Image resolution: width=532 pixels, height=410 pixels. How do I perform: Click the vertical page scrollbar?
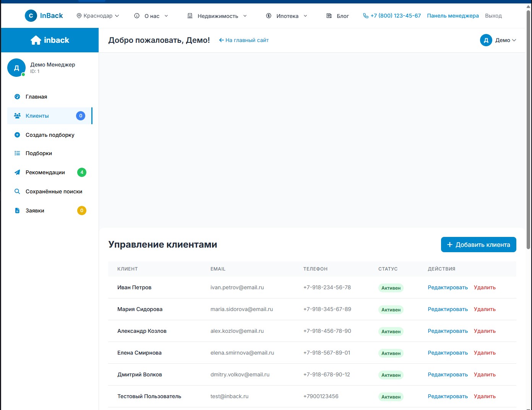coord(529,130)
